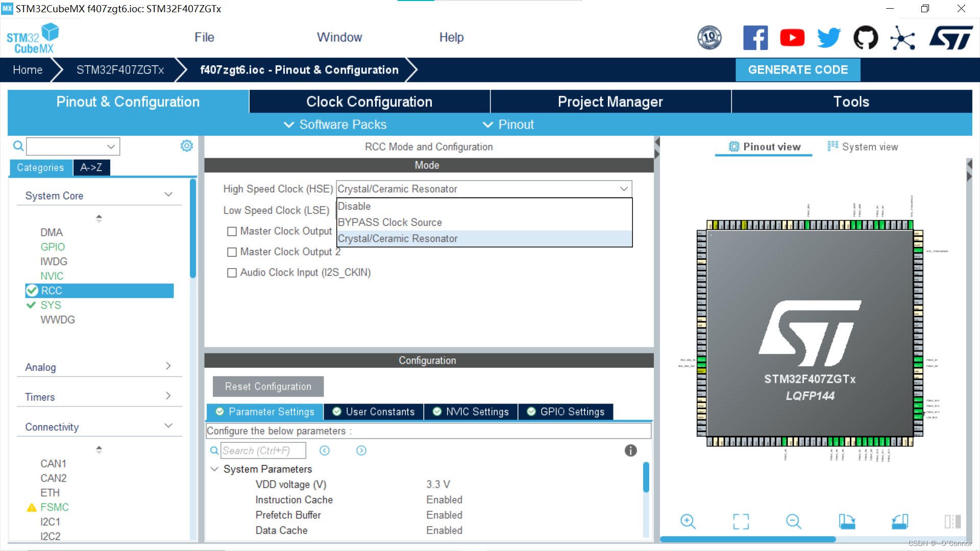Zoom out of the pinout view
This screenshot has height=551, width=980.
click(x=793, y=521)
